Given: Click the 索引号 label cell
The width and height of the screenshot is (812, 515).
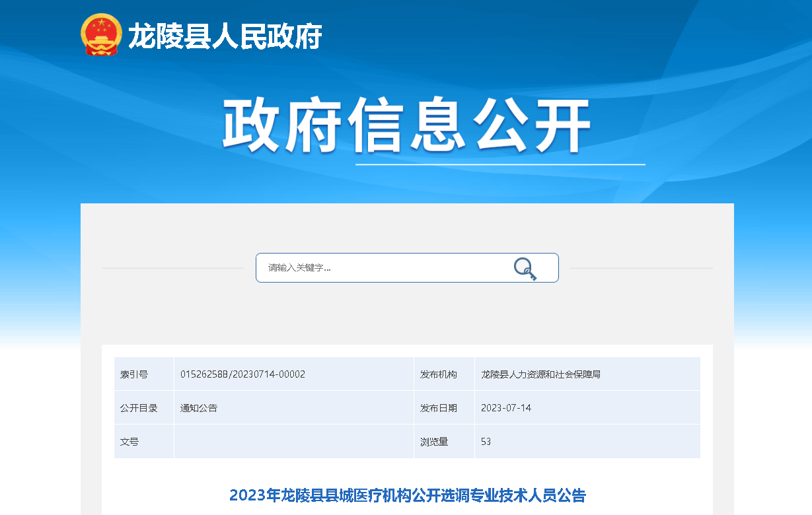Looking at the screenshot, I should 144,374.
